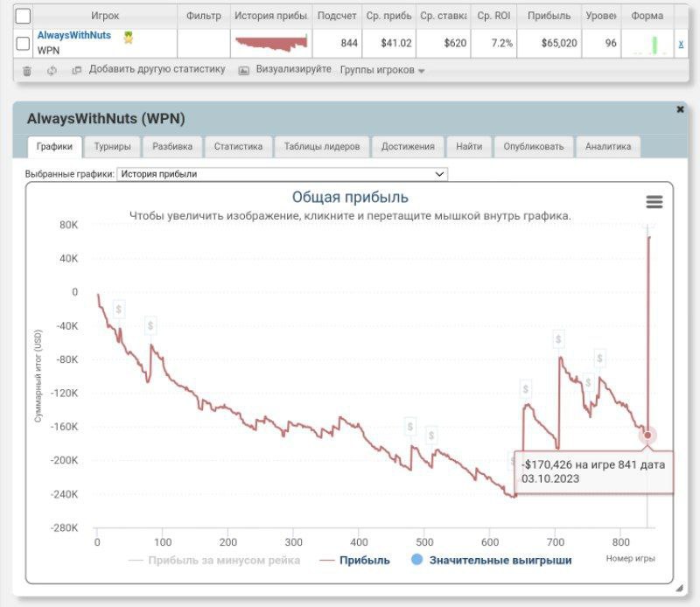
Task: Click the refresh statistics icon
Action: [x=52, y=71]
